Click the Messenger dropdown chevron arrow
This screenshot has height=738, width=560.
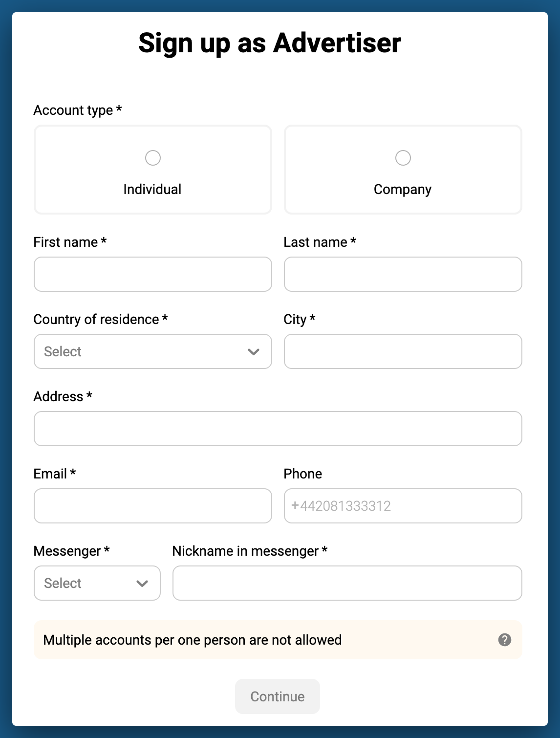click(142, 584)
